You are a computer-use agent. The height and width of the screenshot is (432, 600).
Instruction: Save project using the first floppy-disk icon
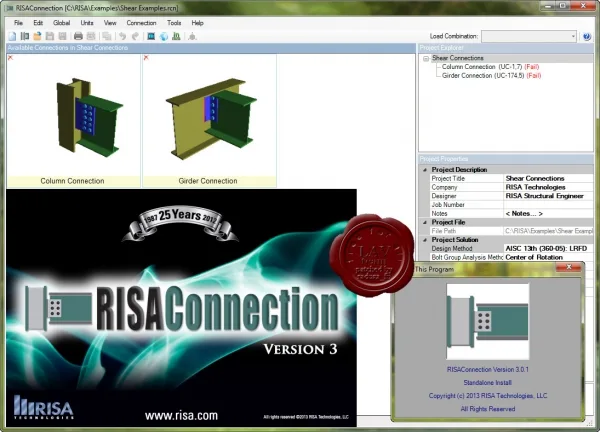50,36
